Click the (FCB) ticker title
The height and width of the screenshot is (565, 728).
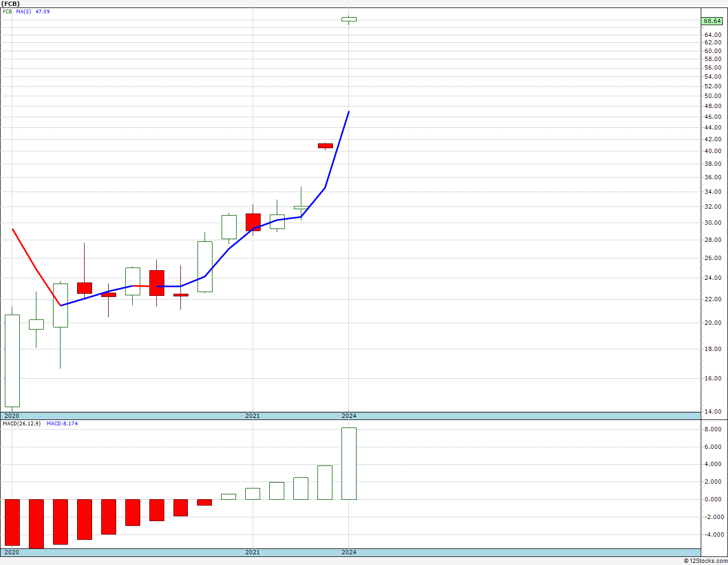pyautogui.click(x=11, y=4)
